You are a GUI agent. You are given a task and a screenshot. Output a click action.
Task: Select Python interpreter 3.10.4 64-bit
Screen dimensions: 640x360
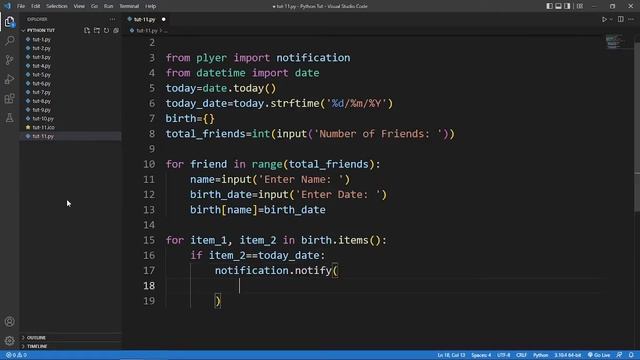(567, 355)
